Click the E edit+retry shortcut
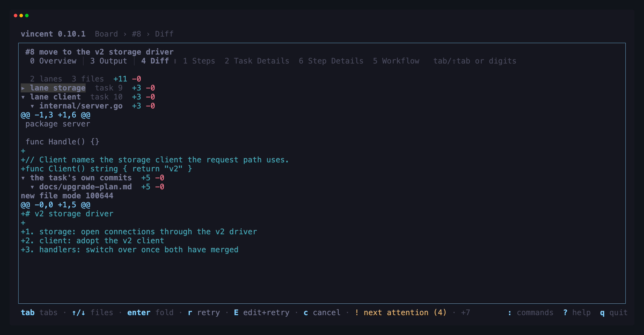Image resolution: width=644 pixels, height=335 pixels. pyautogui.click(x=262, y=313)
